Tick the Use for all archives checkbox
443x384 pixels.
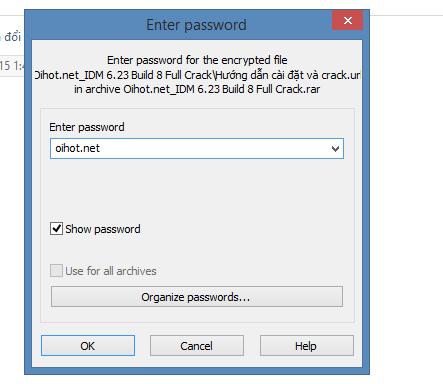(56, 271)
